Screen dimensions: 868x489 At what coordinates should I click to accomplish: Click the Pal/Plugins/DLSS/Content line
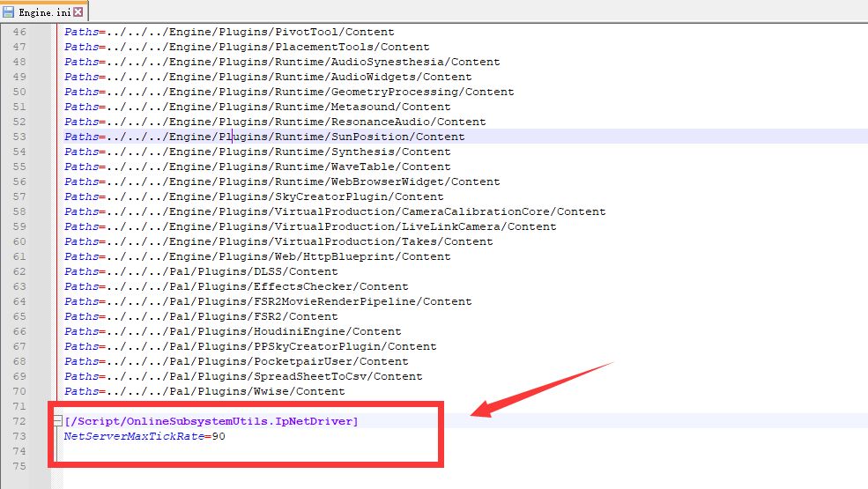pos(201,270)
